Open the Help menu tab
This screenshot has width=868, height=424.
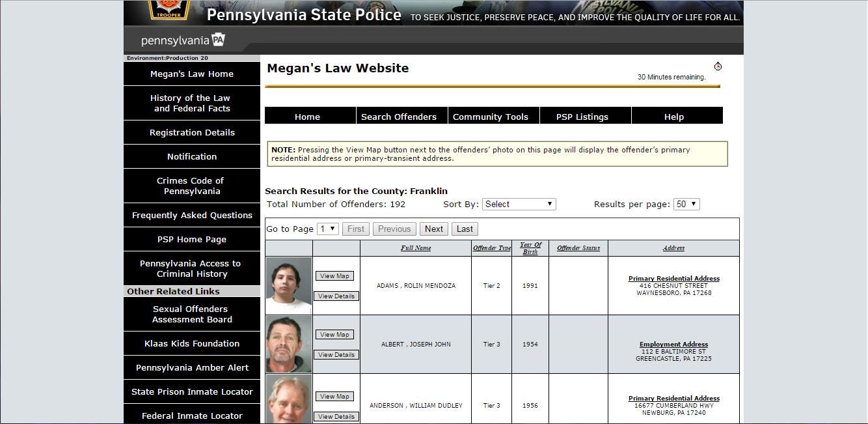click(x=674, y=117)
